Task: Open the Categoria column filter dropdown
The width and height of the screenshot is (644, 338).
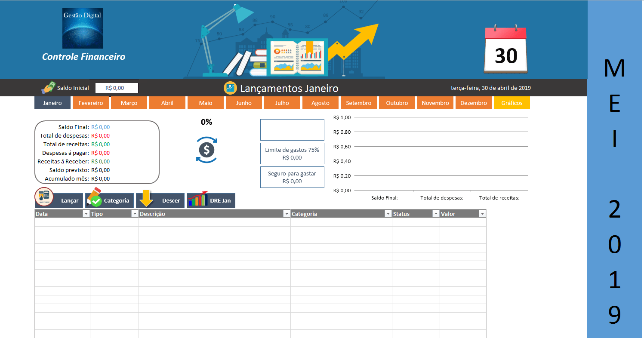Action: point(388,214)
